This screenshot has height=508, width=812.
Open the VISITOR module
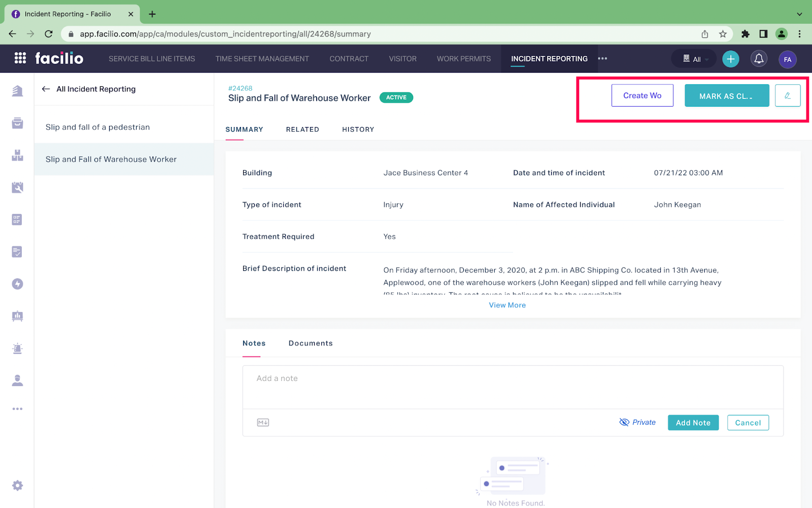[x=402, y=59]
